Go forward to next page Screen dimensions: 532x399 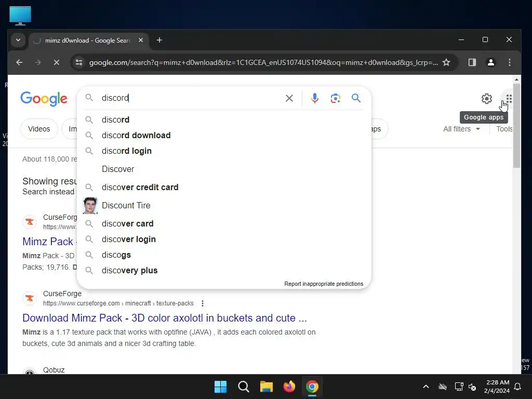[38, 62]
